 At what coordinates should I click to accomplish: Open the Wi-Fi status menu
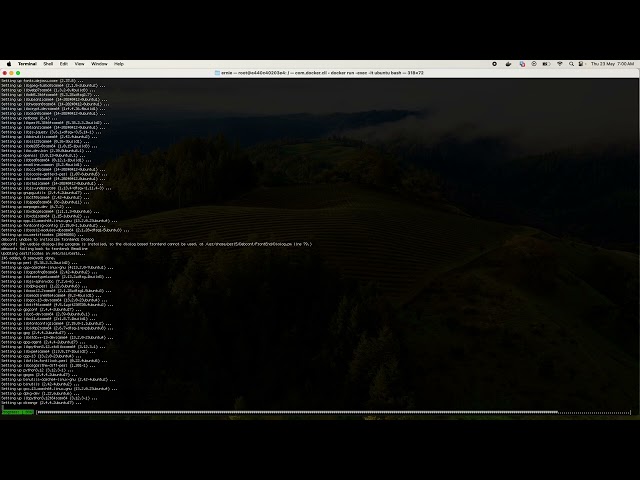click(560, 64)
